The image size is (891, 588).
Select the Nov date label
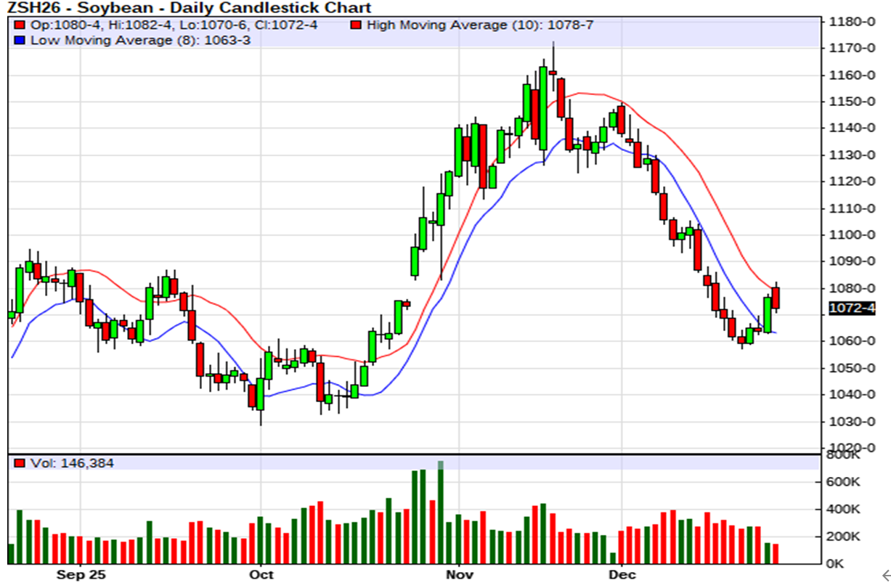click(x=460, y=575)
